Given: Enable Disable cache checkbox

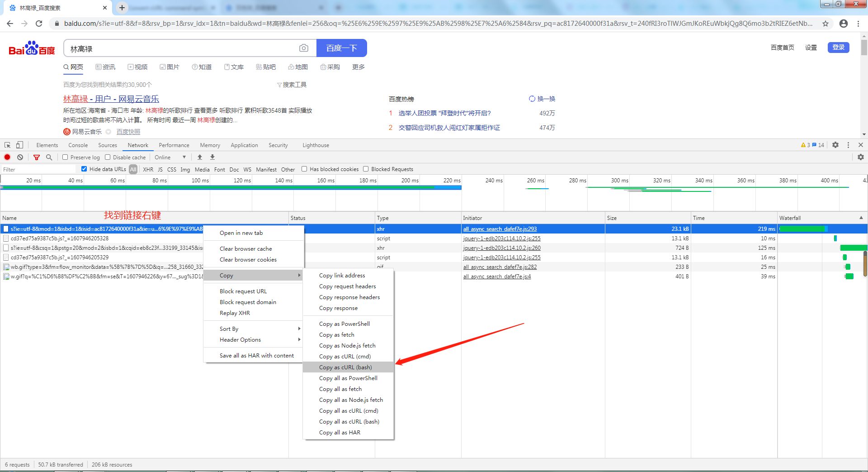Looking at the screenshot, I should pyautogui.click(x=108, y=157).
